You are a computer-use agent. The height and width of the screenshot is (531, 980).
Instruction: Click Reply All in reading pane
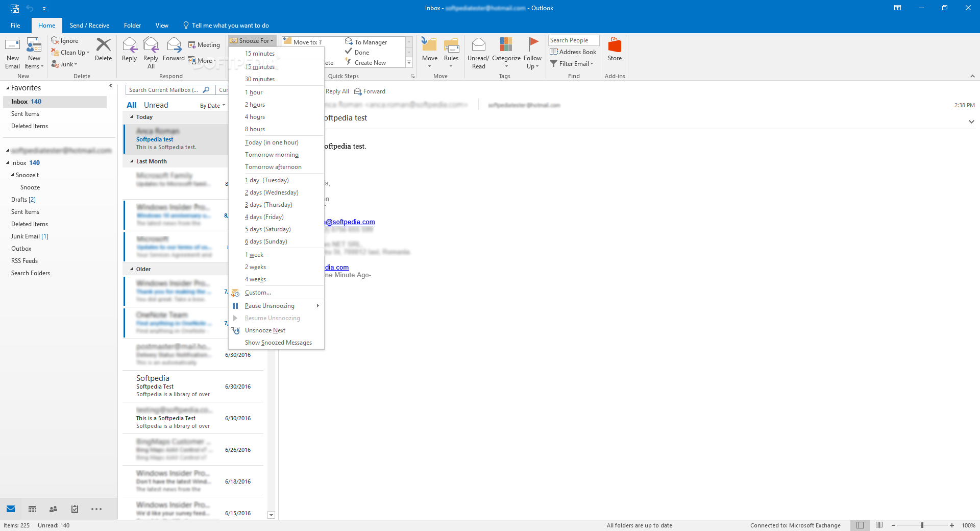tap(337, 91)
